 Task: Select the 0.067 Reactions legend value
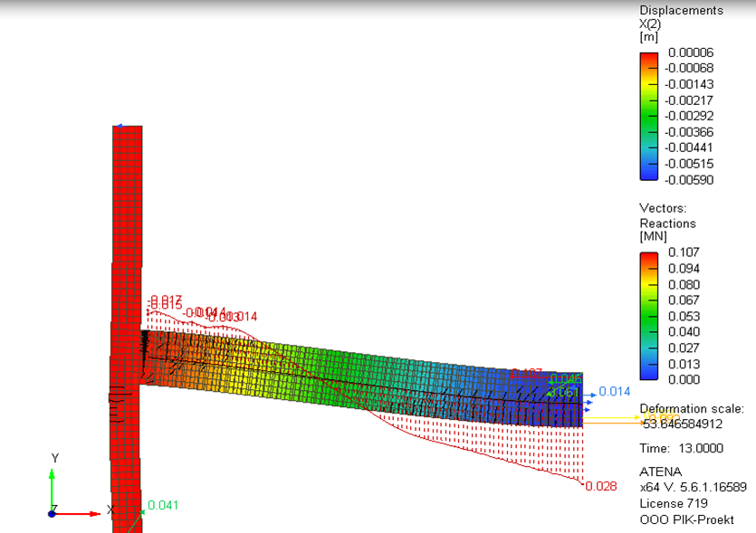pyautogui.click(x=684, y=300)
